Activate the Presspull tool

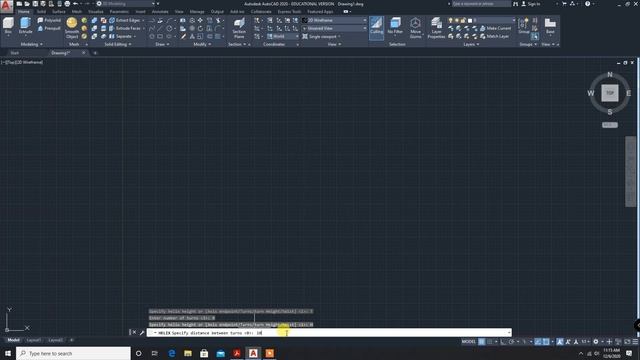point(49,28)
